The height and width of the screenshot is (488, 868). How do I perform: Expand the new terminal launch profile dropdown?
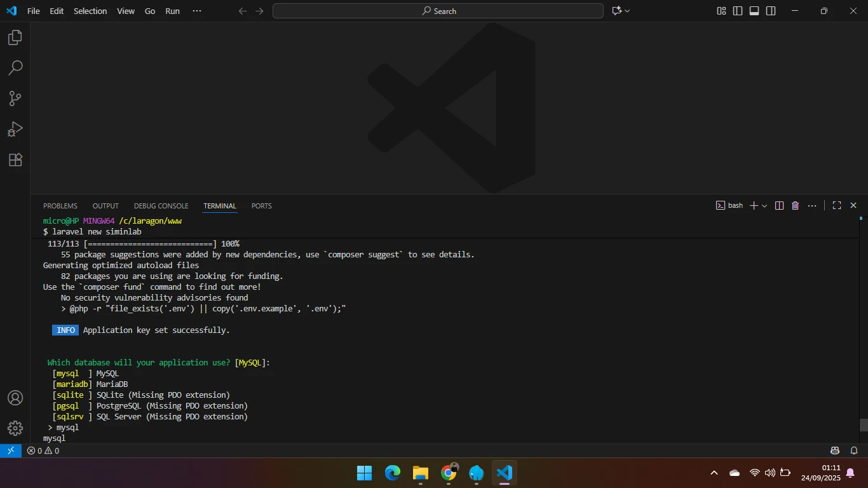pos(764,206)
